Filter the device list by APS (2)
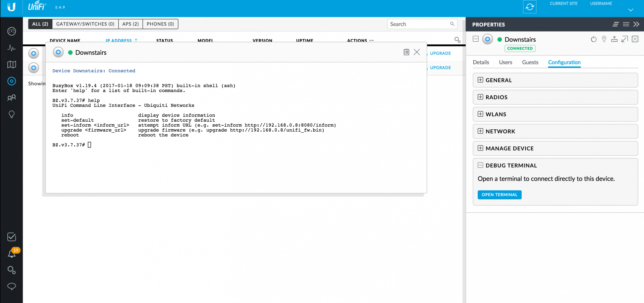Viewport: 644px width, 303px height. (x=130, y=24)
